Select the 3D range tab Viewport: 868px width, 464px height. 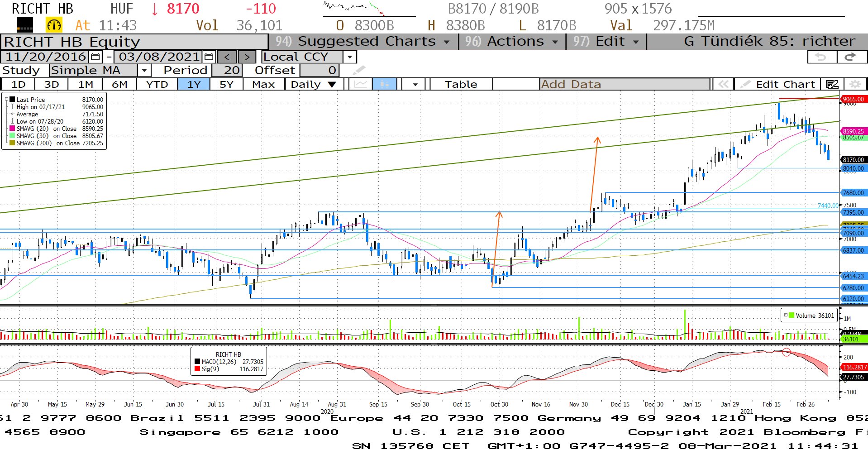(x=52, y=84)
